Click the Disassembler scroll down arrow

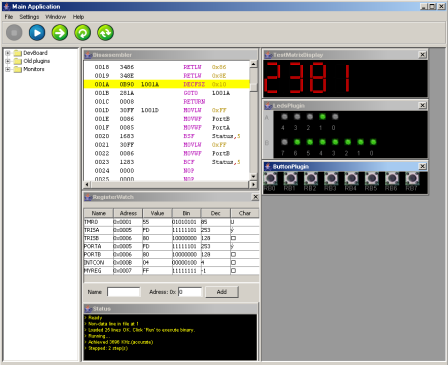pos(253,177)
